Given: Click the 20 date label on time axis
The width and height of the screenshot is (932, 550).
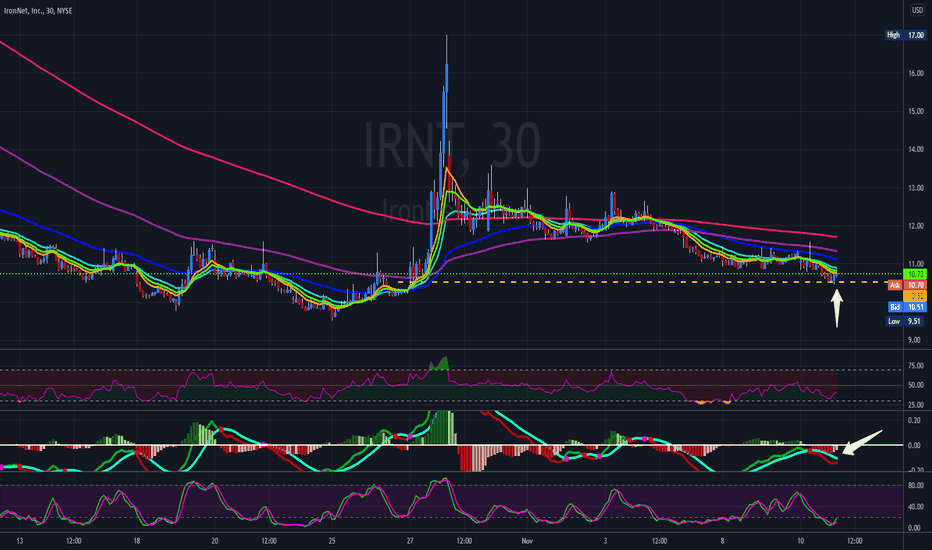Looking at the screenshot, I should pos(215,541).
